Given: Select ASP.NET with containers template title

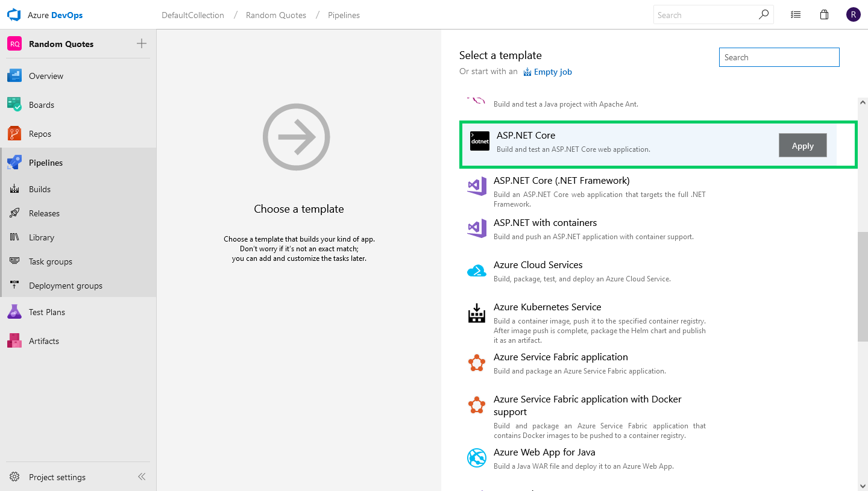Looking at the screenshot, I should pos(545,223).
